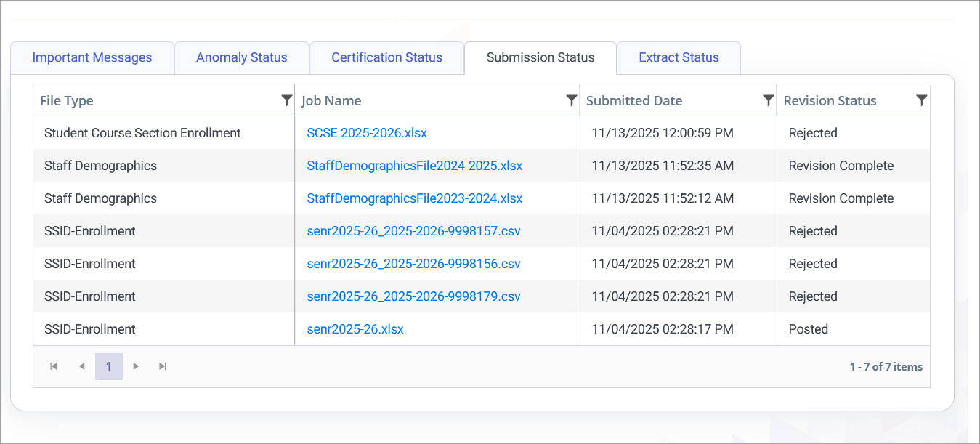Click the previous page arrow

(x=81, y=366)
